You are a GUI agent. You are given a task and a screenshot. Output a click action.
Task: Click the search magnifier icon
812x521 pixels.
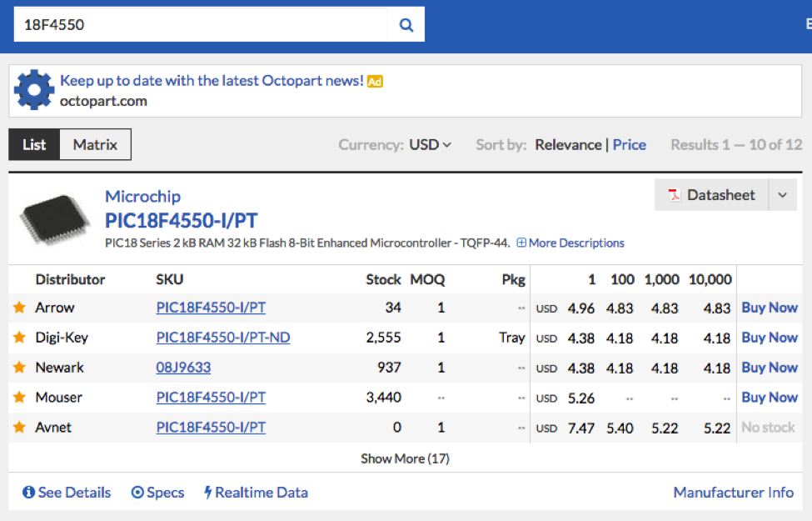click(x=406, y=25)
